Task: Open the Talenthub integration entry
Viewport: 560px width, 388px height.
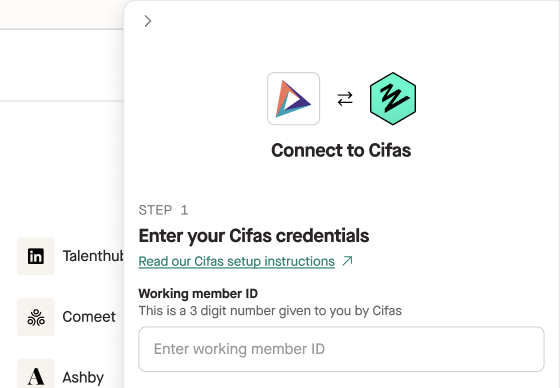Action: 93,256
